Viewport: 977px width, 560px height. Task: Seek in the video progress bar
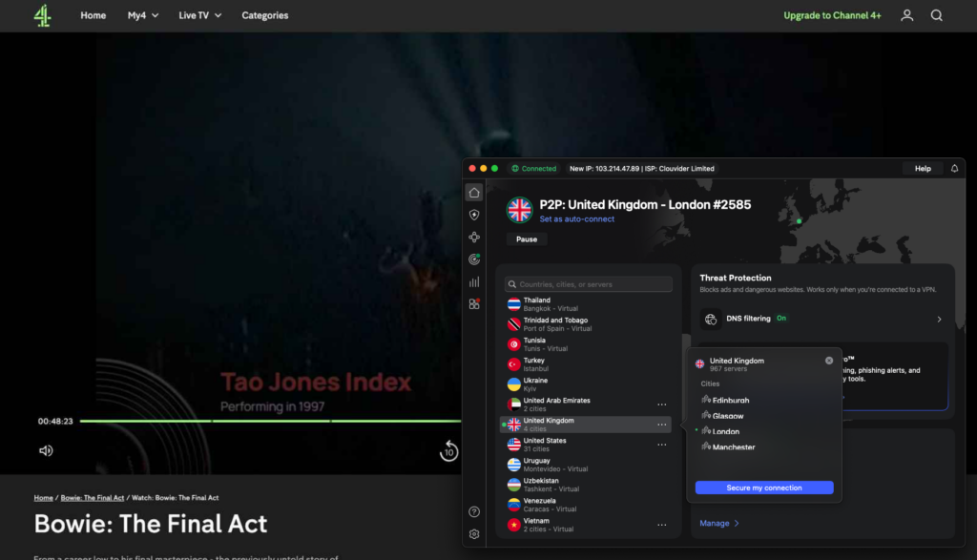(270, 421)
